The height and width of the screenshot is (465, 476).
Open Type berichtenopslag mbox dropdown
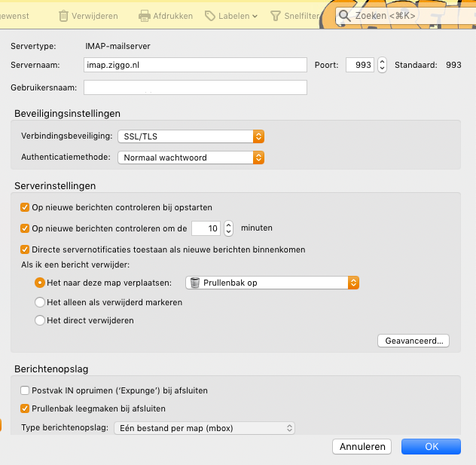click(x=204, y=428)
